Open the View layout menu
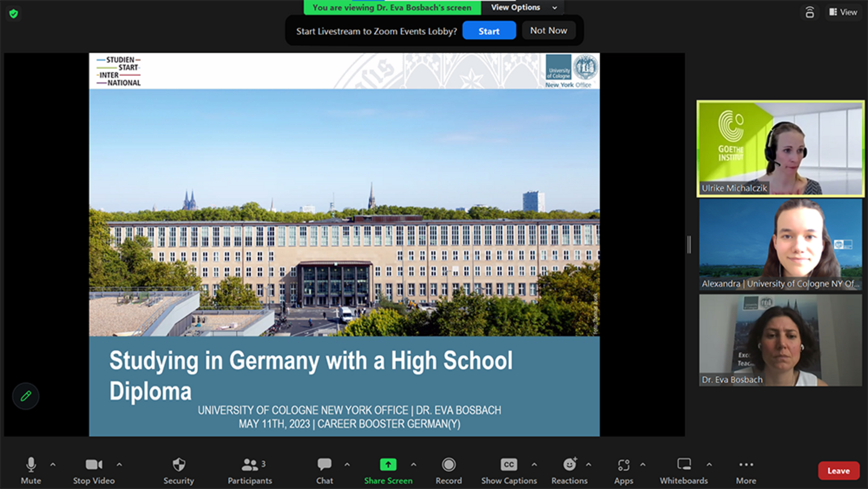This screenshot has height=489, width=868. [x=843, y=12]
